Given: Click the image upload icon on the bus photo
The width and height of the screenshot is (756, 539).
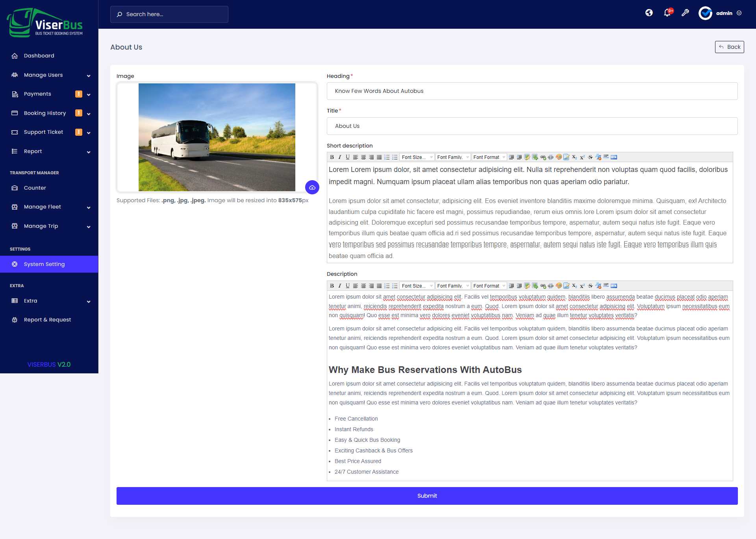Looking at the screenshot, I should [x=312, y=188].
